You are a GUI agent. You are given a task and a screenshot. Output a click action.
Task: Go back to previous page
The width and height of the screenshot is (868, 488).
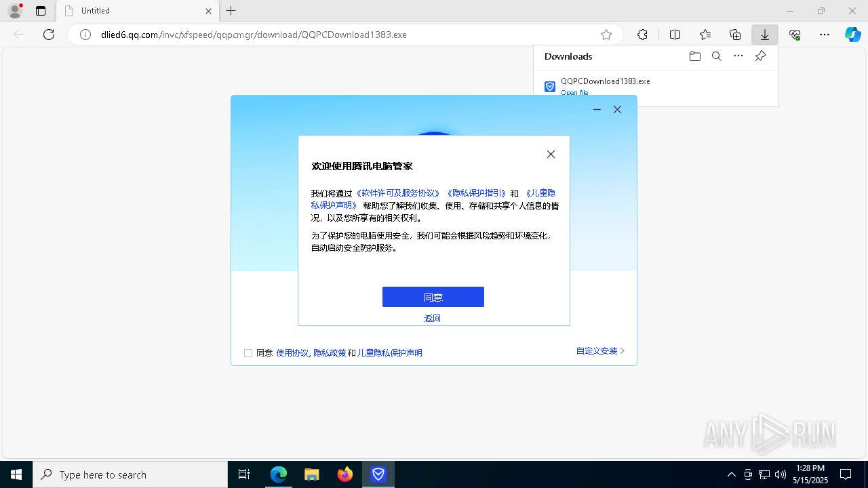(x=19, y=35)
